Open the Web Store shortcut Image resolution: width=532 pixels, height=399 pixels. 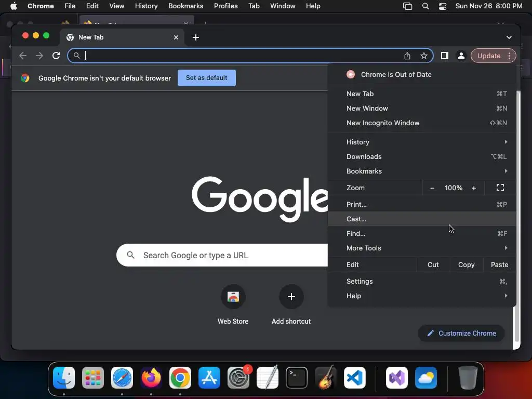[233, 297]
